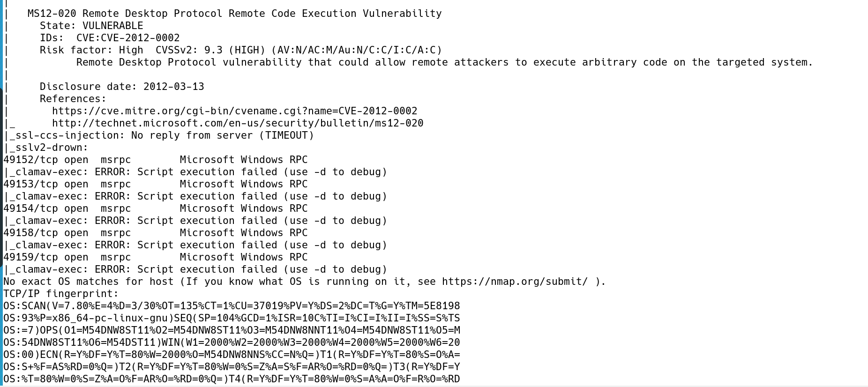The width and height of the screenshot is (868, 387).
Task: Click the 49158/tcp open msrpc entry
Action: click(156, 233)
